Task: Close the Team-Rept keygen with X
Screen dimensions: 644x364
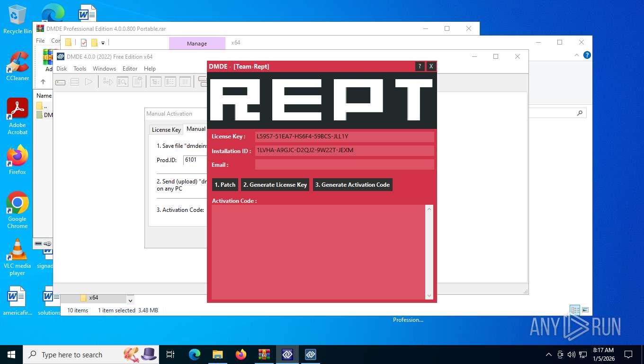Action: 431,66
